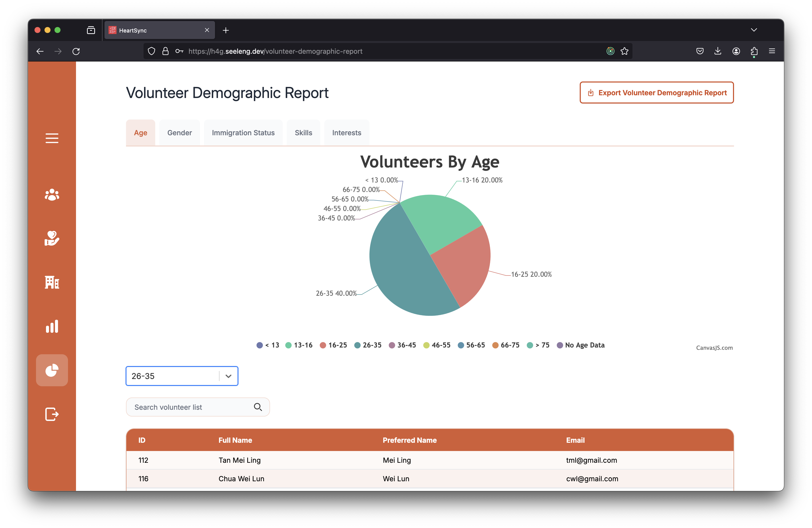Open the volunteers group icon in sidebar
The image size is (812, 528).
(52, 195)
